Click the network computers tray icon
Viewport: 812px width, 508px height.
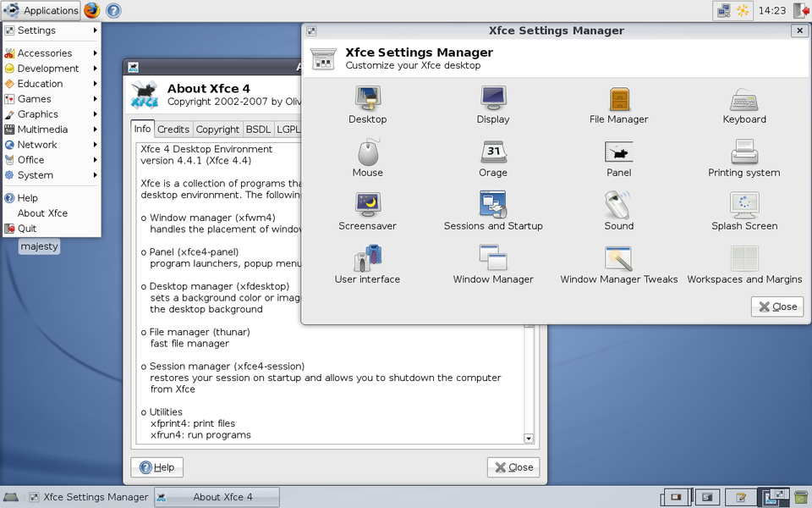click(723, 10)
